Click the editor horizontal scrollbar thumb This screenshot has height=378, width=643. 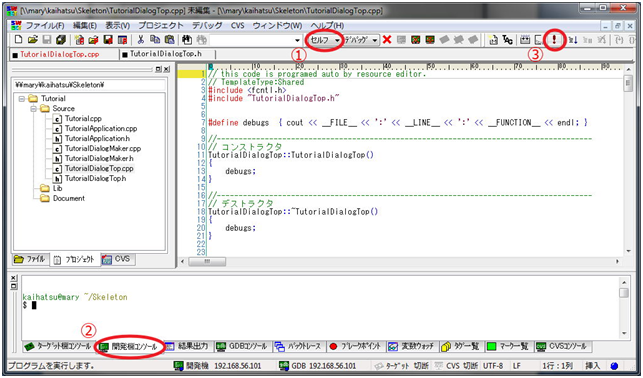coord(207,261)
